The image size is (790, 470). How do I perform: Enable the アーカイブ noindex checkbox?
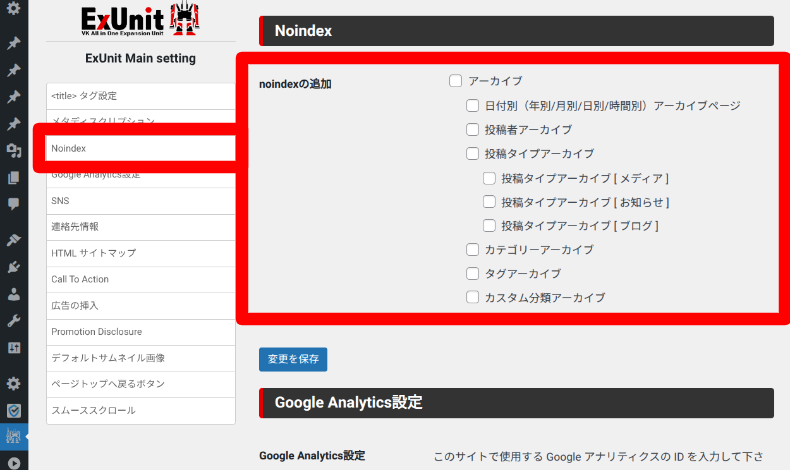[x=455, y=81]
